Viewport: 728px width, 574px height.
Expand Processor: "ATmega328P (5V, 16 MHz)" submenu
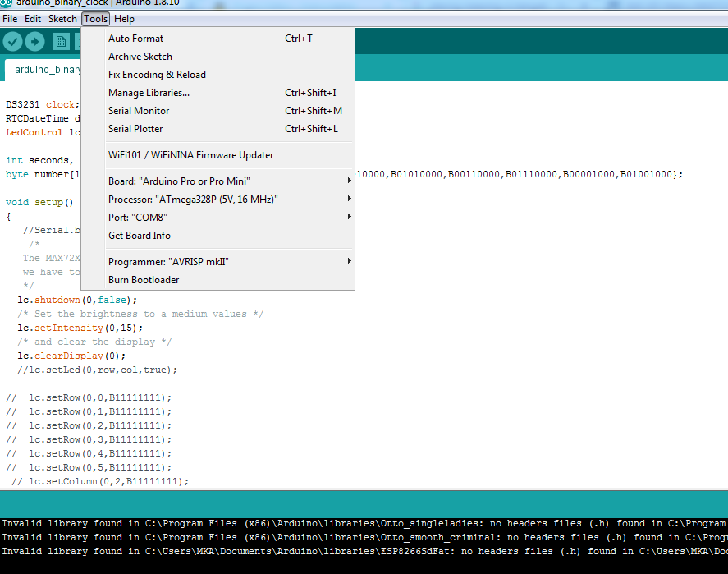(217, 200)
